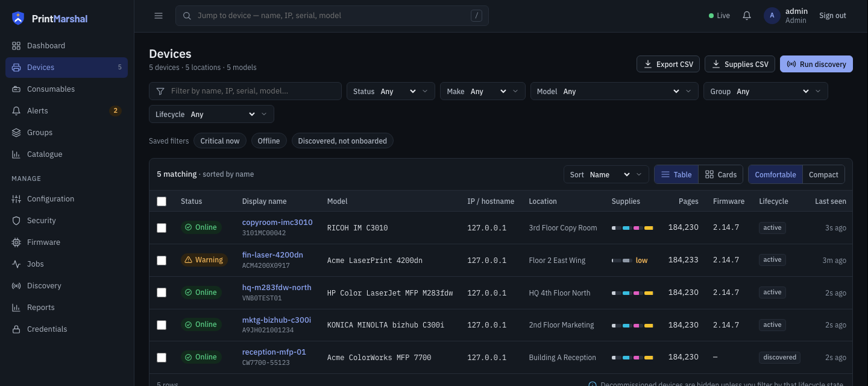Click supplies level bars for copyroom-imc3010

(632, 228)
